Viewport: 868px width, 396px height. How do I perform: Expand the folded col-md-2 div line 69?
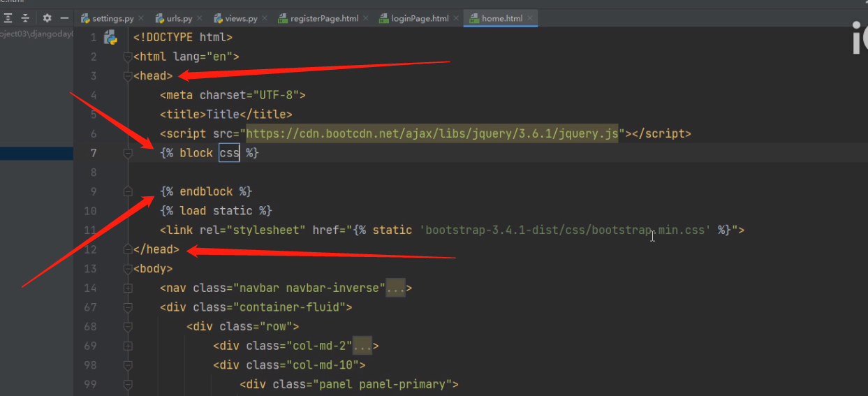click(x=128, y=345)
